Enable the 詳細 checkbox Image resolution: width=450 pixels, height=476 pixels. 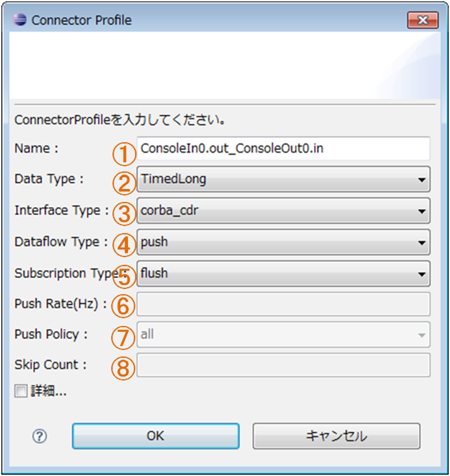click(x=21, y=391)
